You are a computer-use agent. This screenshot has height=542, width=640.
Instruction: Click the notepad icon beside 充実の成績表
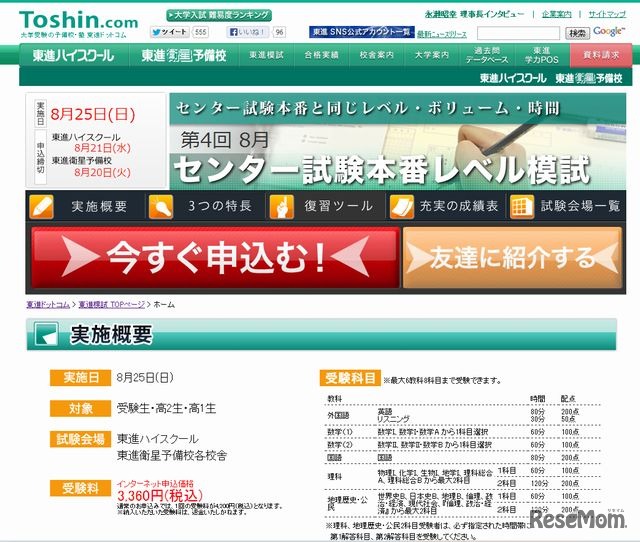(402, 207)
